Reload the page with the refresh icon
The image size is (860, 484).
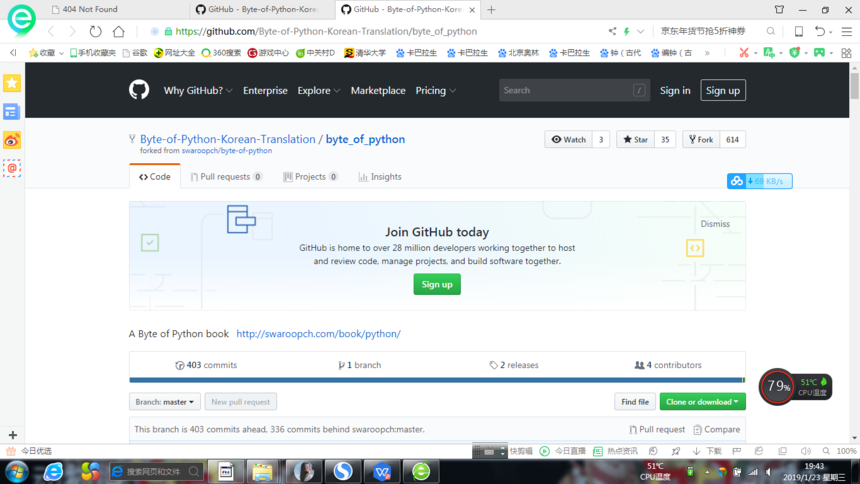pos(95,31)
